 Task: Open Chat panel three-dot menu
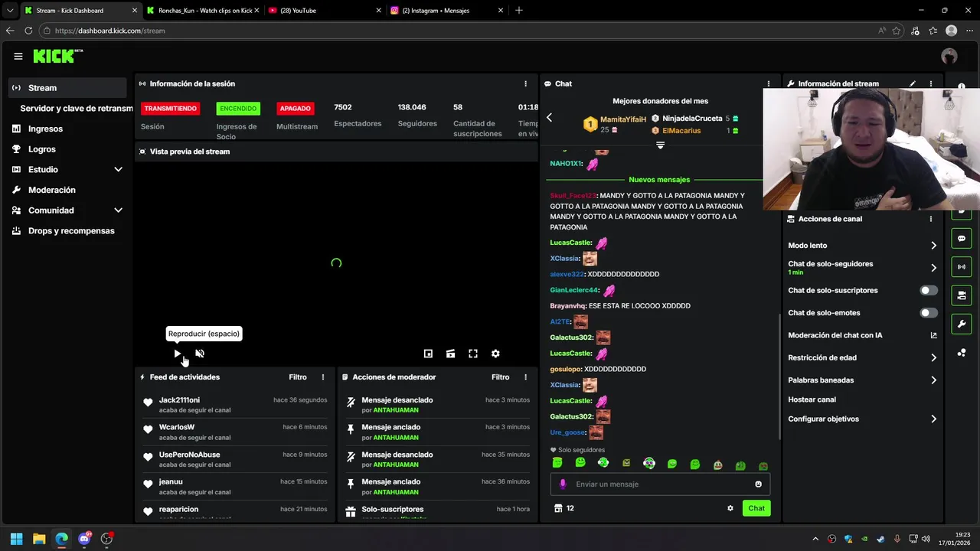pos(769,83)
